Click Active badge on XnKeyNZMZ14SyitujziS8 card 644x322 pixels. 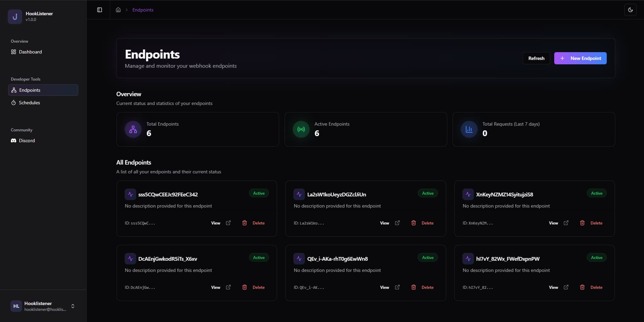click(597, 193)
